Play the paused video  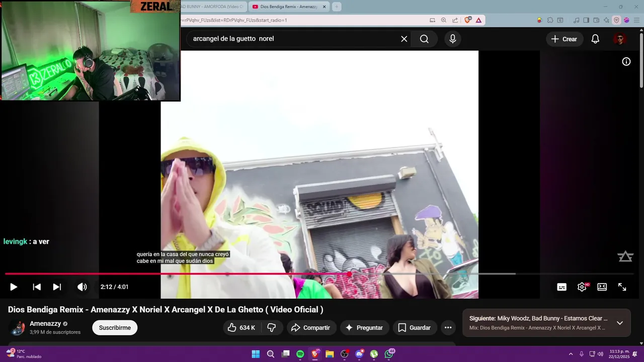(14, 287)
